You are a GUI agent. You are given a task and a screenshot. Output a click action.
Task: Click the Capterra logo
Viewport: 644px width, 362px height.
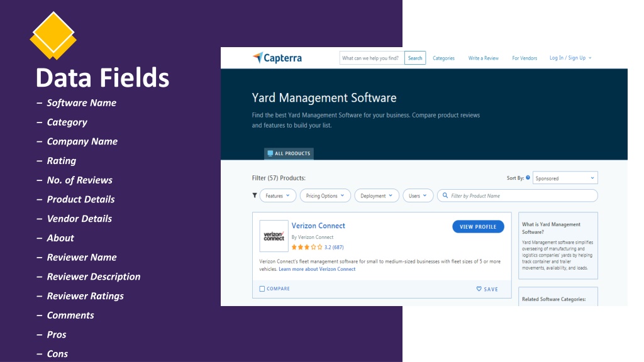click(x=277, y=58)
